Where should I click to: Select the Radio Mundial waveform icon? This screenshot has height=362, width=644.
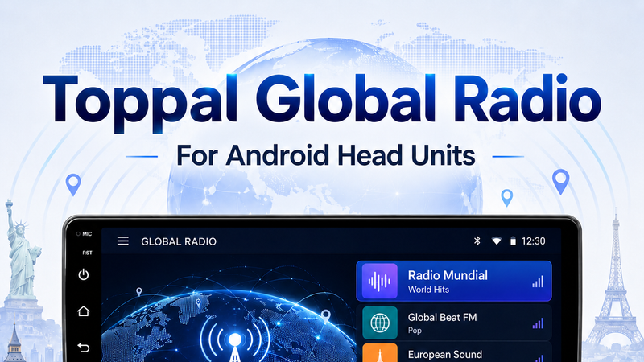[380, 281]
